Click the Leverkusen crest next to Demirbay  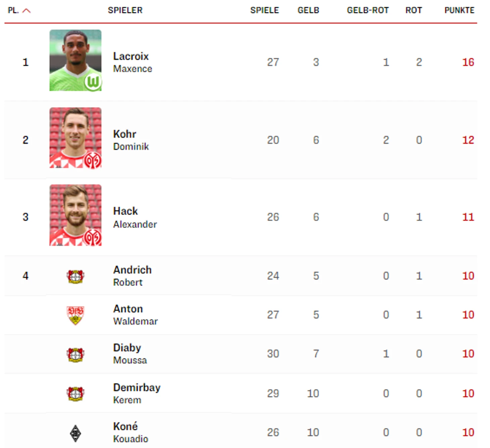[76, 394]
